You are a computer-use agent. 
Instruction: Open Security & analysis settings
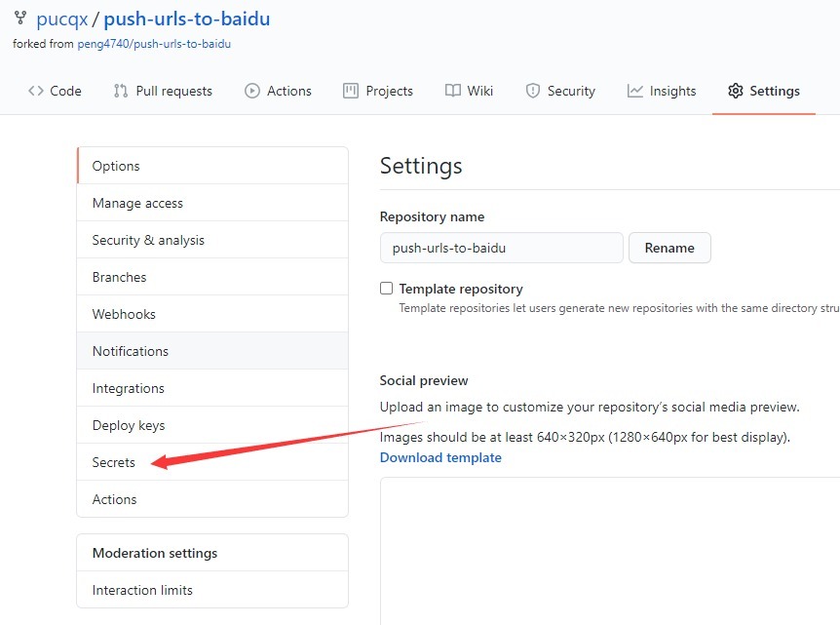tap(148, 240)
